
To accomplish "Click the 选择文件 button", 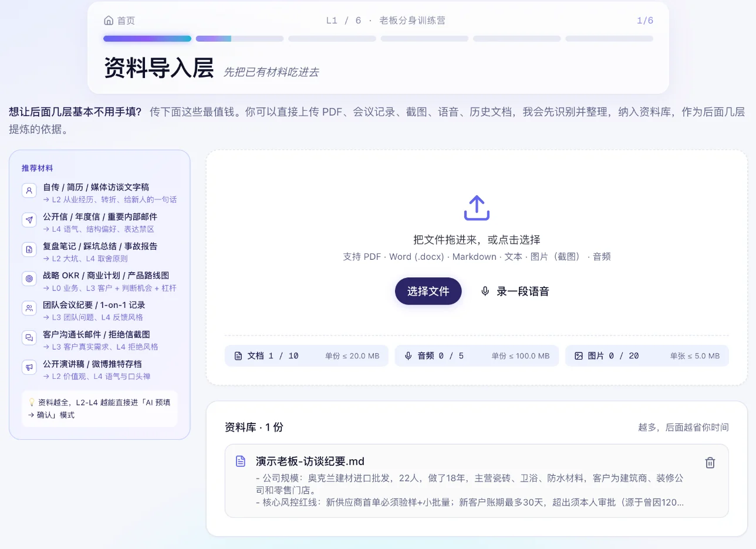I will (x=428, y=291).
